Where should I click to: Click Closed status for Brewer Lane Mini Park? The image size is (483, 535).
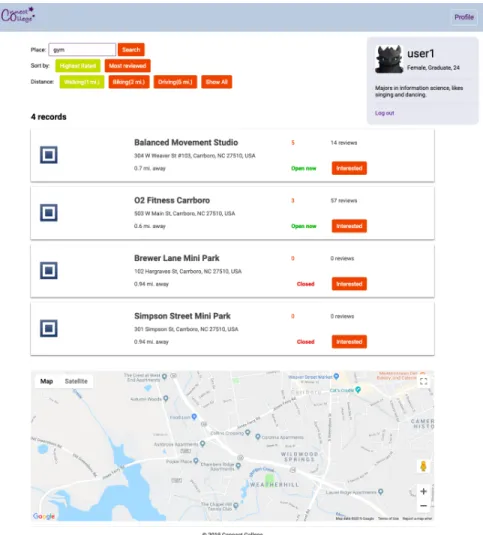[x=305, y=284]
